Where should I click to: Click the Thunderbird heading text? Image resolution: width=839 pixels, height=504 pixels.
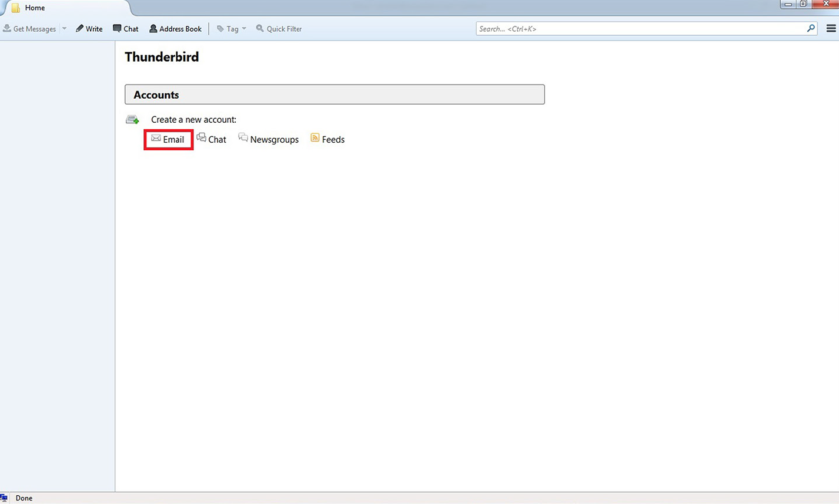162,57
